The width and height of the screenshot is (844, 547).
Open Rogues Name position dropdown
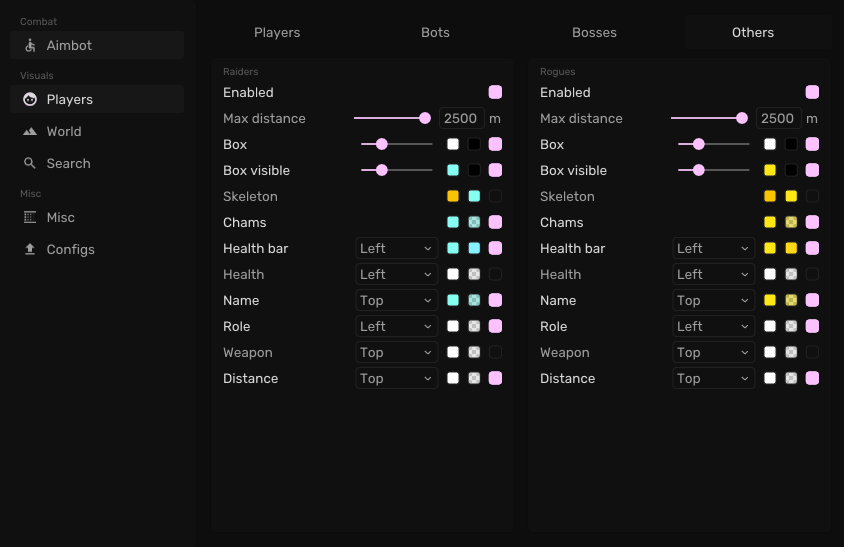[713, 300]
